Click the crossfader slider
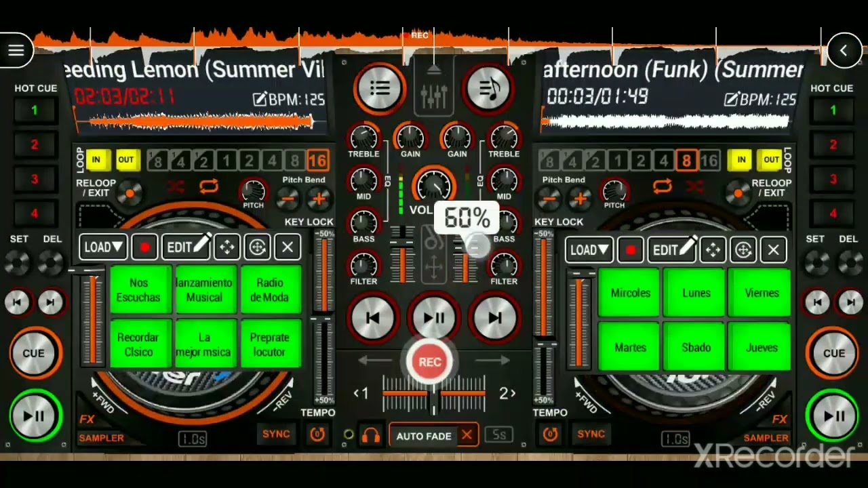 tap(434, 394)
